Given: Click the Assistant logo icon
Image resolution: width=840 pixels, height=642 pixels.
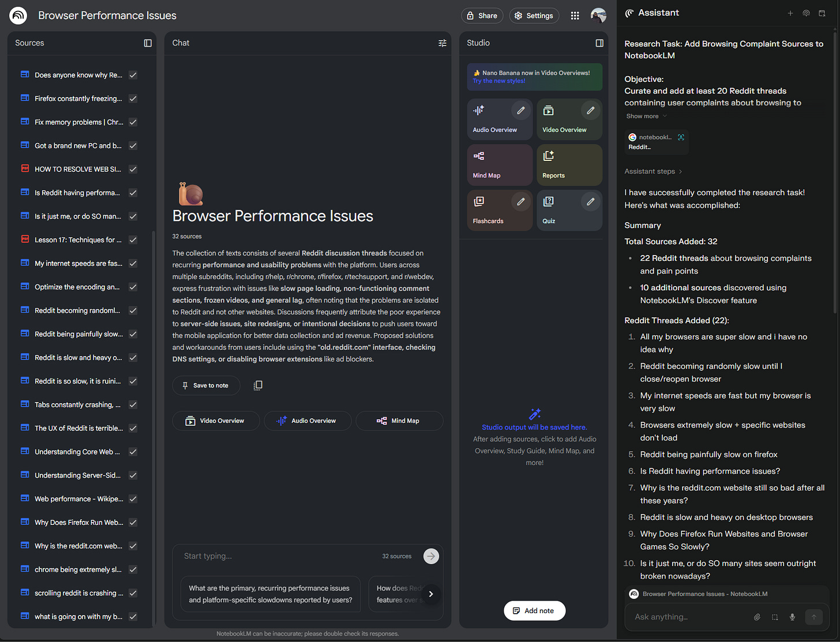Looking at the screenshot, I should pyautogui.click(x=629, y=13).
